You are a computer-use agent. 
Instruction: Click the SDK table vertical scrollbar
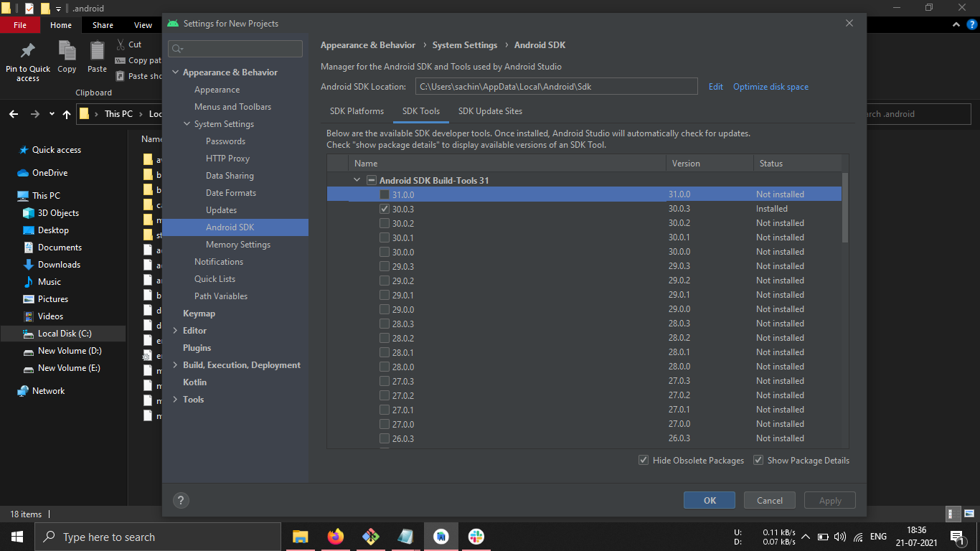pyautogui.click(x=845, y=207)
